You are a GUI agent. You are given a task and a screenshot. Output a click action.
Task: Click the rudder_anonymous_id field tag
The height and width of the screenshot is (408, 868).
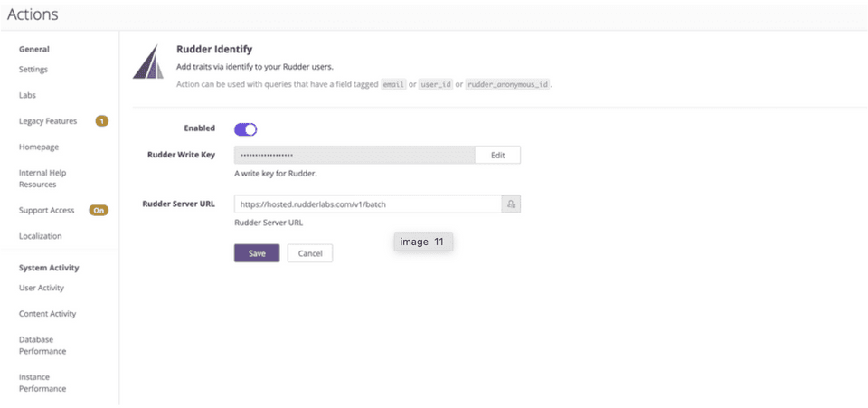click(x=507, y=85)
